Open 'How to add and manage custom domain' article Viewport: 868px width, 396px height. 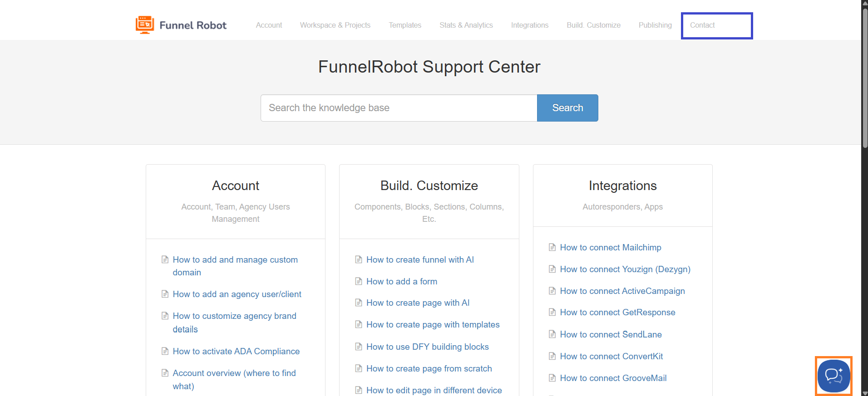235,266
